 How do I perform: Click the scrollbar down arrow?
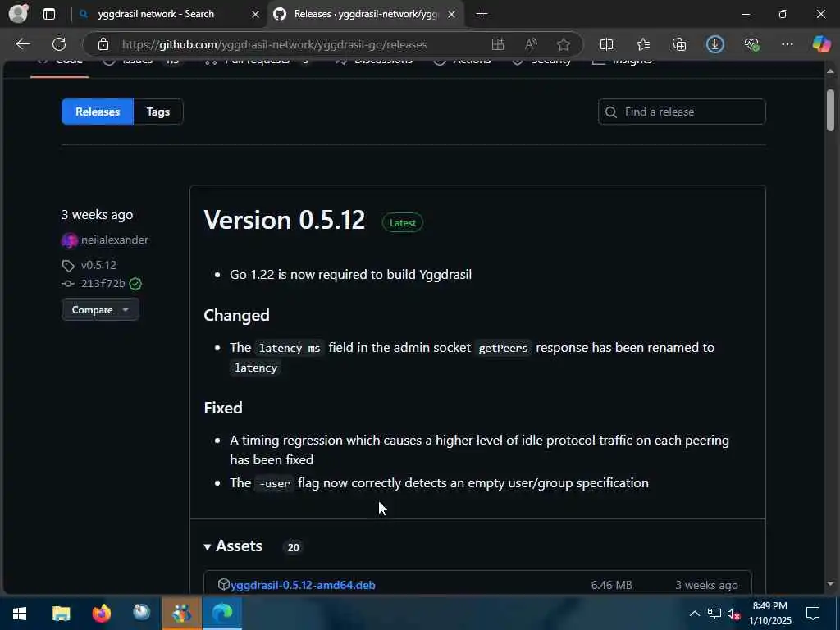tap(830, 584)
